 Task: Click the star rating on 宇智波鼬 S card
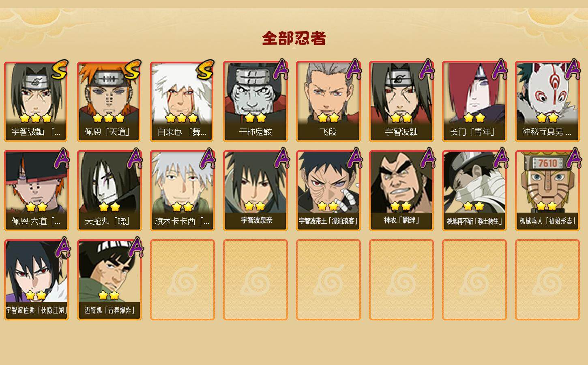36,118
